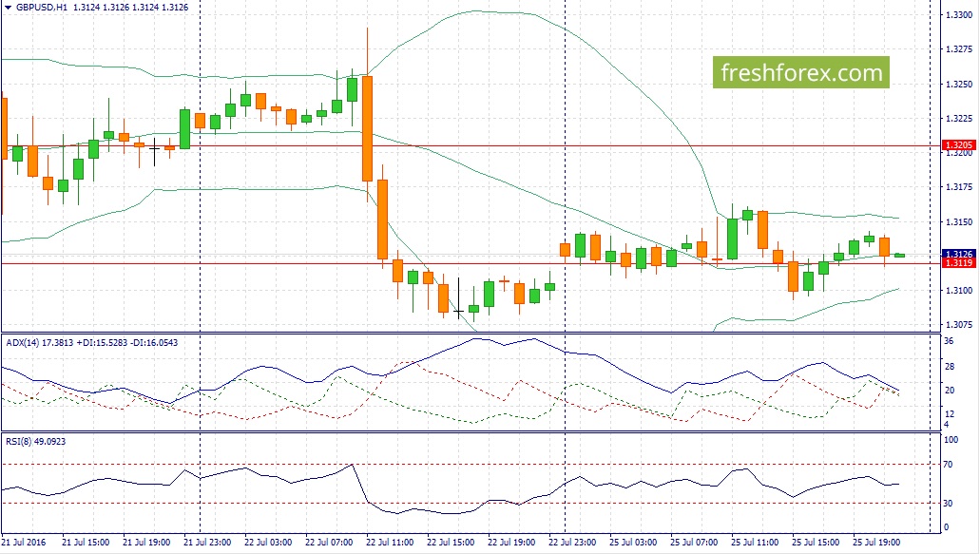The height and width of the screenshot is (554, 980).
Task: Click the 1.3250 price scale label
Action: tap(959, 85)
